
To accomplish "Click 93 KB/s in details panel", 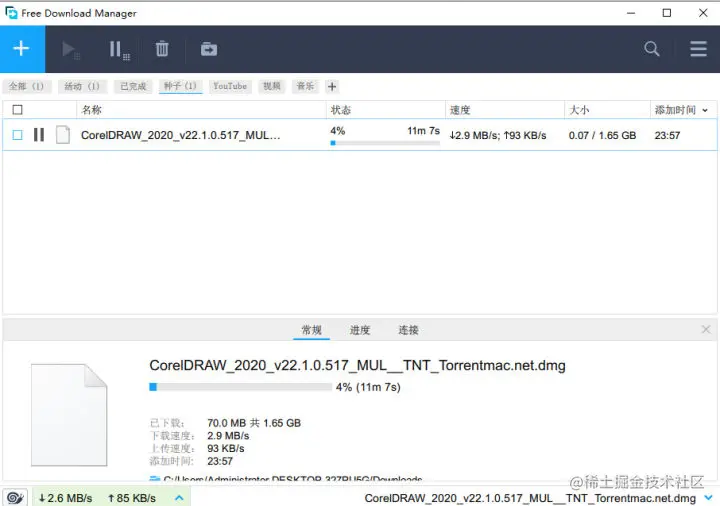I will pos(225,449).
